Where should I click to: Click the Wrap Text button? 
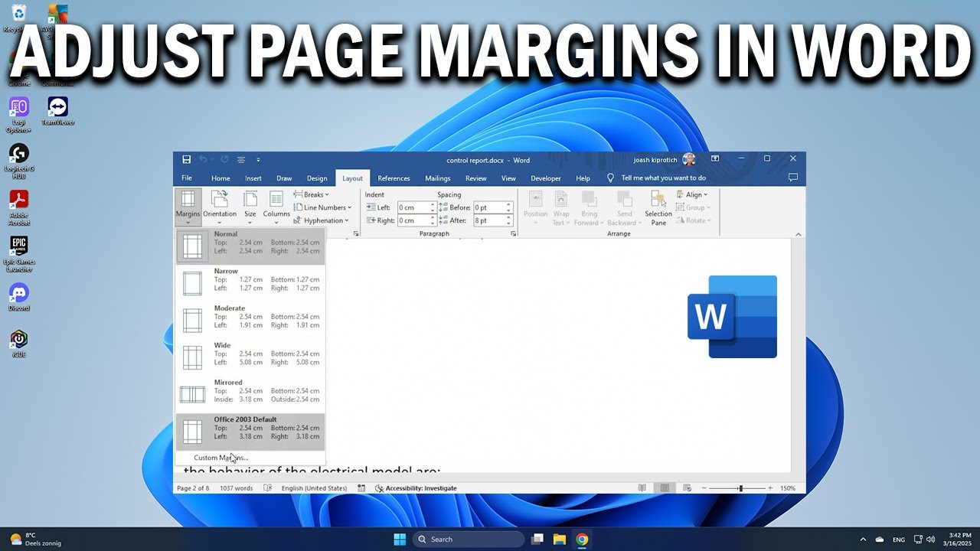click(561, 208)
